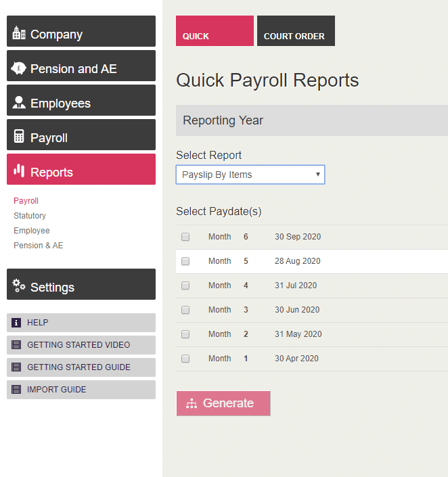Expand the Reporting Year section

coord(311,120)
